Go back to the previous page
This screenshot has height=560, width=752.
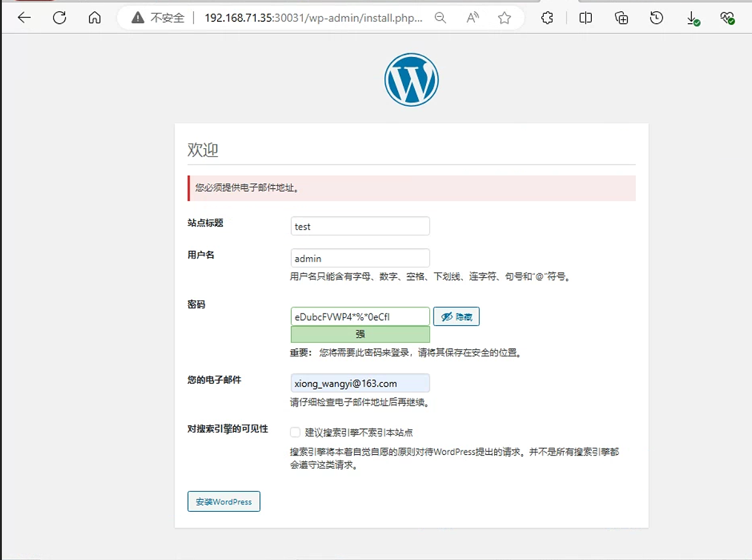24,18
